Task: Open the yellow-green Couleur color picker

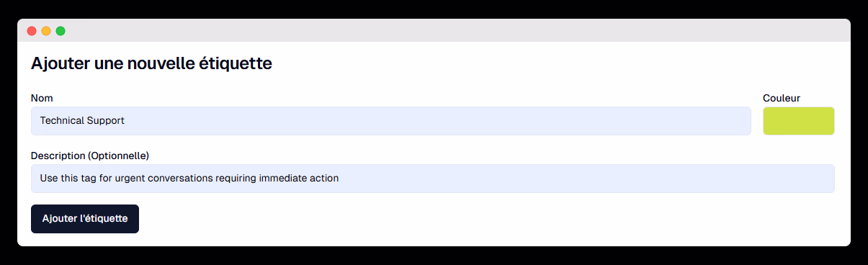Action: pyautogui.click(x=798, y=121)
